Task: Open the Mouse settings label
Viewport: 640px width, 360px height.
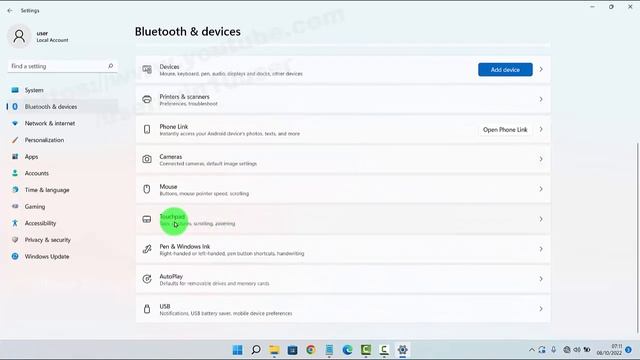Action: click(168, 187)
